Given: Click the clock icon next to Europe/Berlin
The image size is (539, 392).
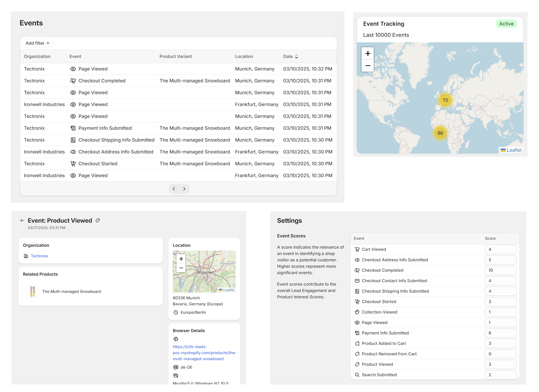Looking at the screenshot, I should [175, 312].
